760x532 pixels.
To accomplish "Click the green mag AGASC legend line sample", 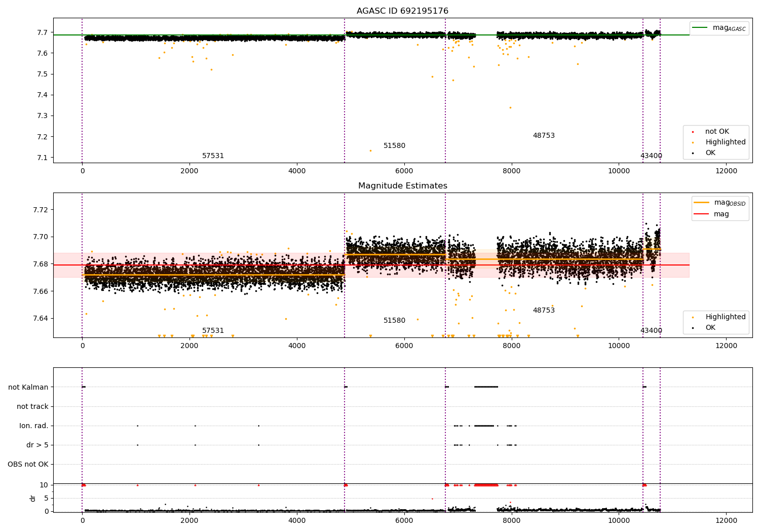I will point(699,28).
